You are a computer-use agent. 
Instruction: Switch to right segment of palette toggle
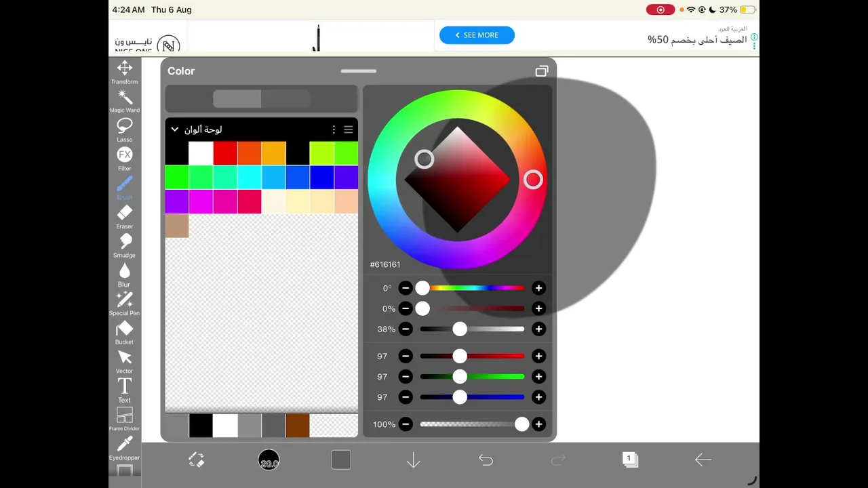285,99
